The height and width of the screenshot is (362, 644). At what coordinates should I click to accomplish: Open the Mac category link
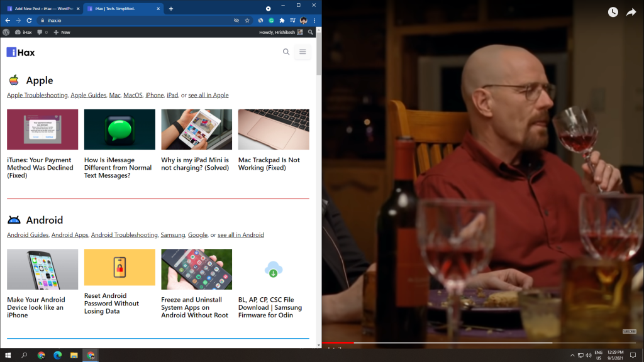114,96
